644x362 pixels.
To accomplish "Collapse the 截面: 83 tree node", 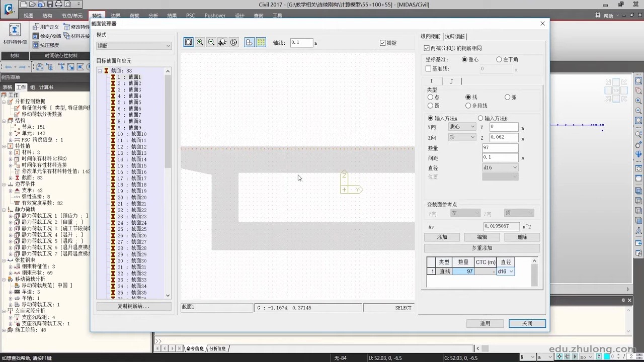I will (100, 71).
